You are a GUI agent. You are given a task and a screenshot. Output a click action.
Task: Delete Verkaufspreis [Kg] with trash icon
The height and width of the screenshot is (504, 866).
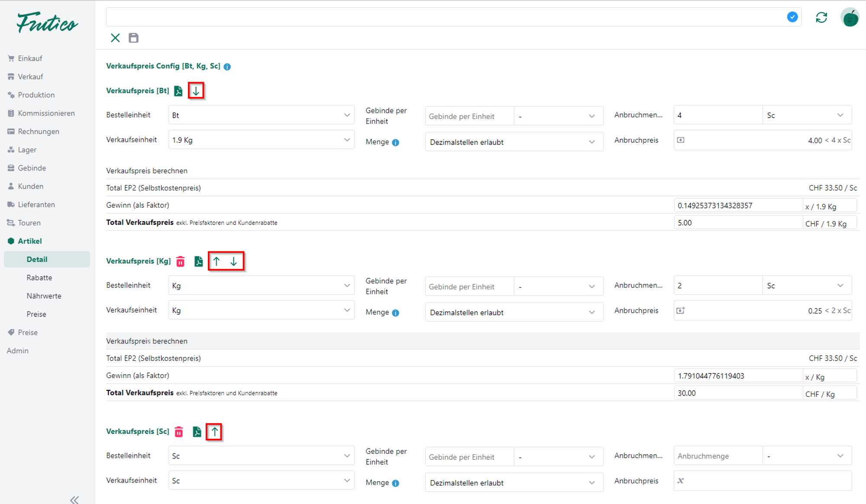tap(181, 261)
